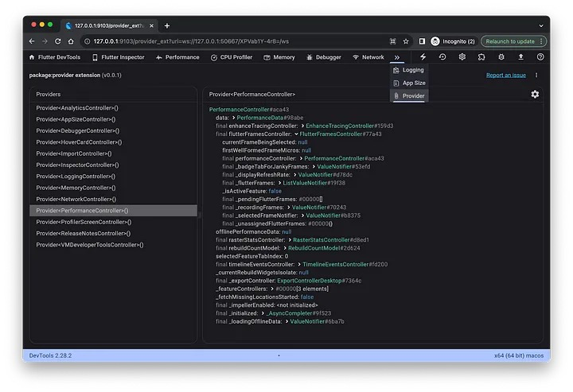Select Provider<ReleaseNotesController>() in the list
The image size is (573, 392).
113,234
